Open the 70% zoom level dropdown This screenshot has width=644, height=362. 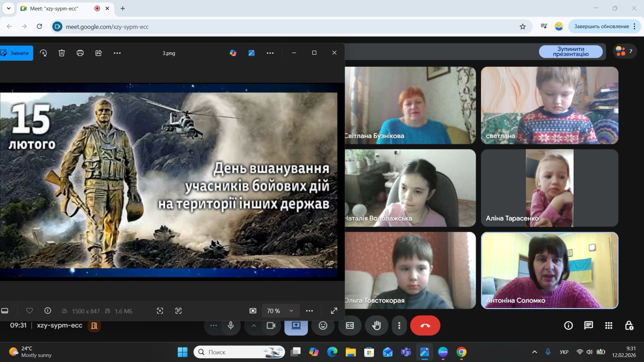tap(280, 311)
